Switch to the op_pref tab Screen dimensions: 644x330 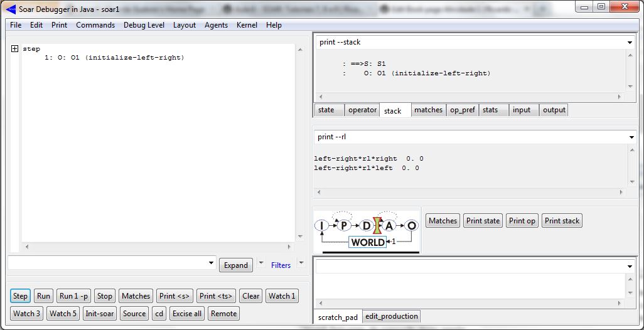(462, 110)
